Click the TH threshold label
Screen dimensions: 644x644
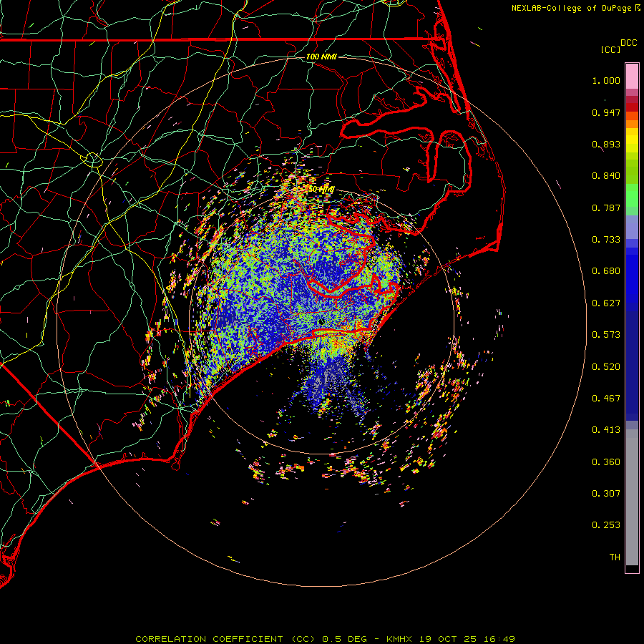click(615, 557)
